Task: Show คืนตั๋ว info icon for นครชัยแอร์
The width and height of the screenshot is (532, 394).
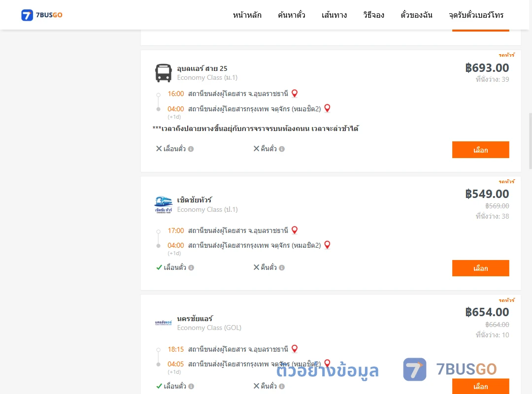Action: pyautogui.click(x=282, y=386)
